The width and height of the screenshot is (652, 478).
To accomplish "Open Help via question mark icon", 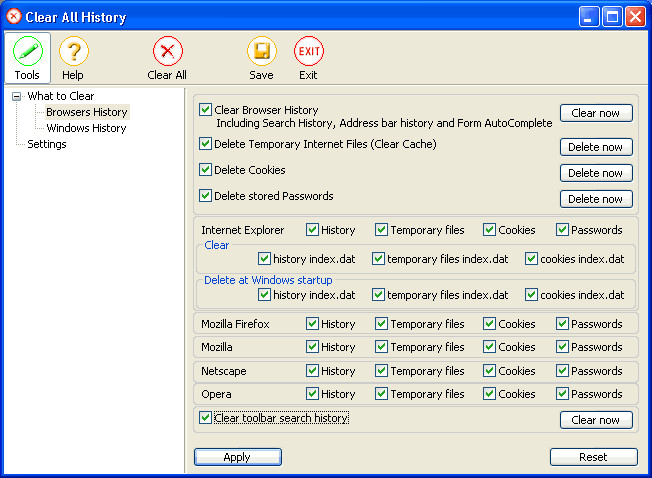I will (74, 51).
